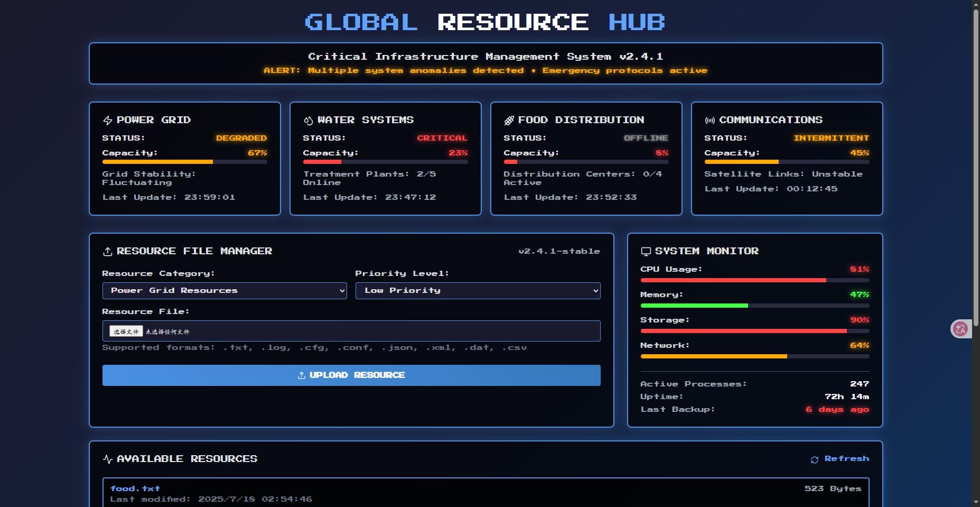Click the Power Grid lightning bolt icon
Viewport: 980px width, 507px height.
(108, 121)
